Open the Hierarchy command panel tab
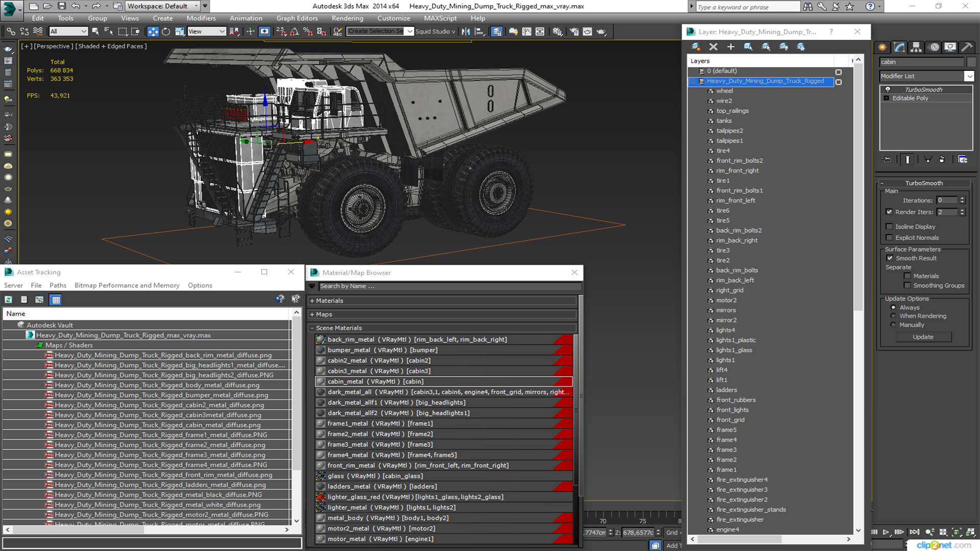Image resolution: width=980 pixels, height=551 pixels. (916, 47)
